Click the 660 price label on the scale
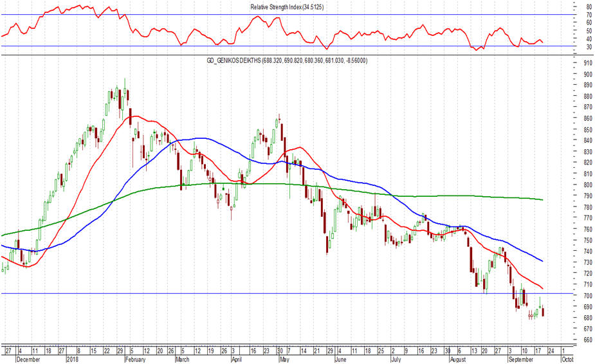The height and width of the screenshot is (364, 595). pos(588,340)
